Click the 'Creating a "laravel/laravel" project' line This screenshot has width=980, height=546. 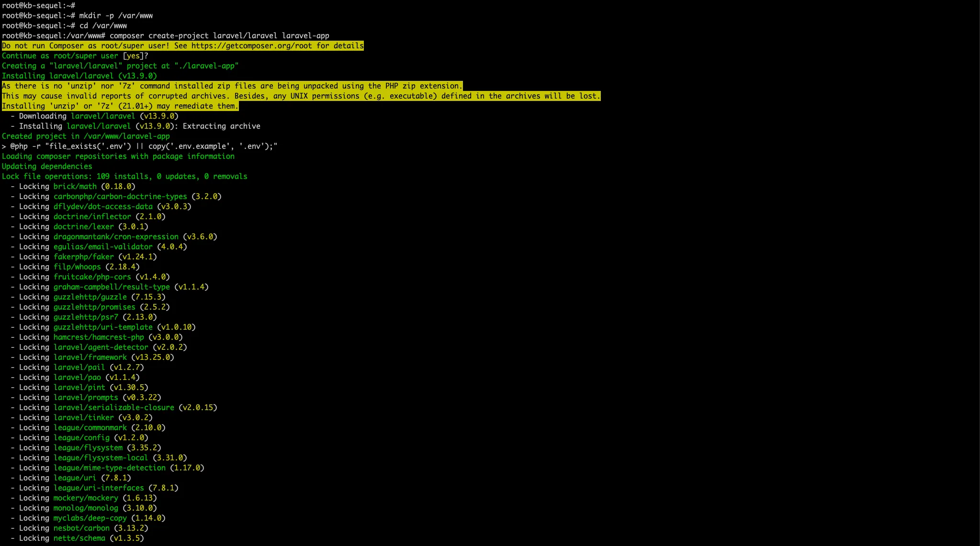pos(120,66)
